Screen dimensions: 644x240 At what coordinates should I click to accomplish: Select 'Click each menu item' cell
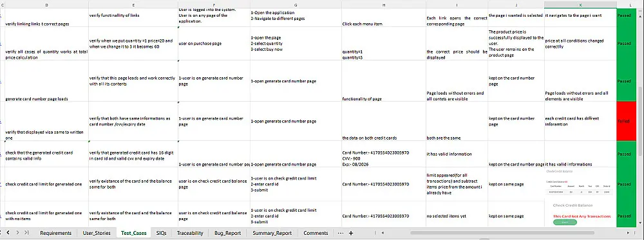pos(384,17)
